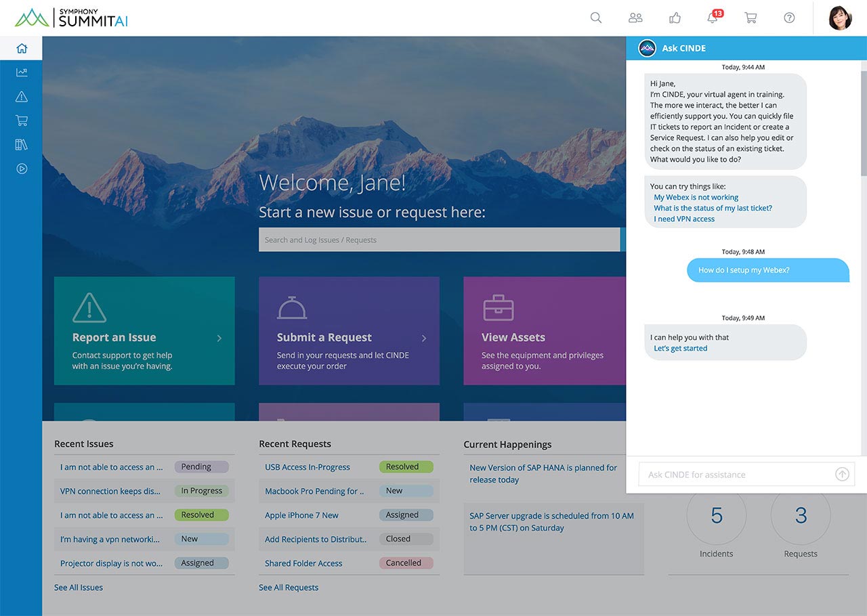Click suggestion 'I need VPN access'
This screenshot has width=867, height=616.
click(684, 219)
